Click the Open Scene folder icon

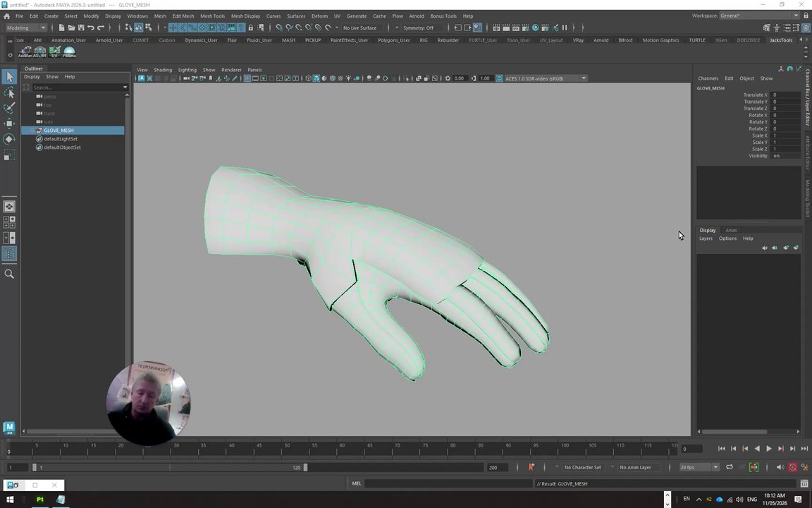click(x=71, y=28)
